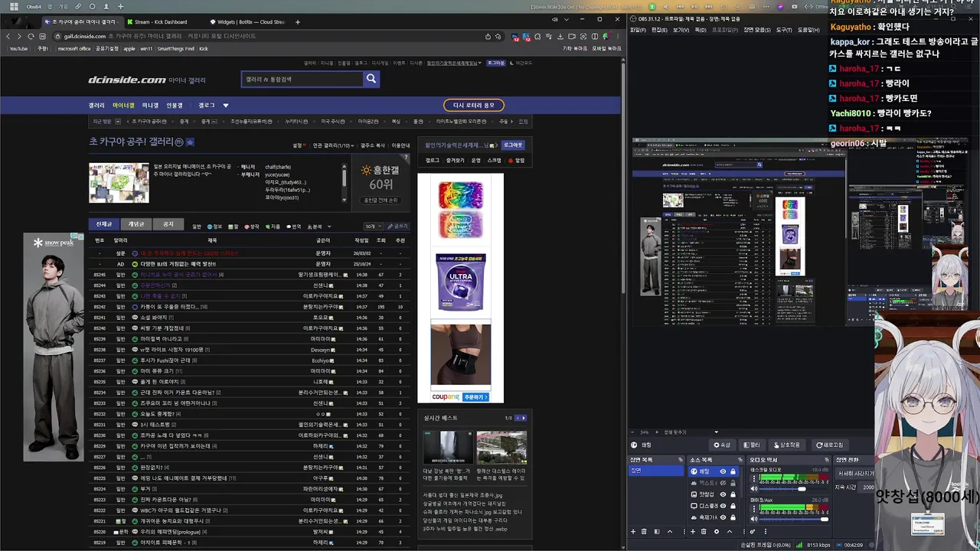980x551 pixels.
Task: Unlock the 앗창섭 source lock
Action: tap(733, 494)
